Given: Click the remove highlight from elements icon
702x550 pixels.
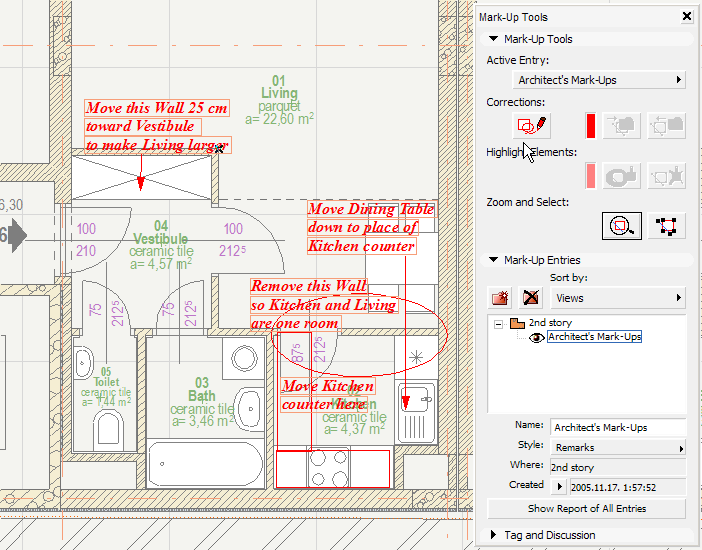Looking at the screenshot, I should click(667, 176).
